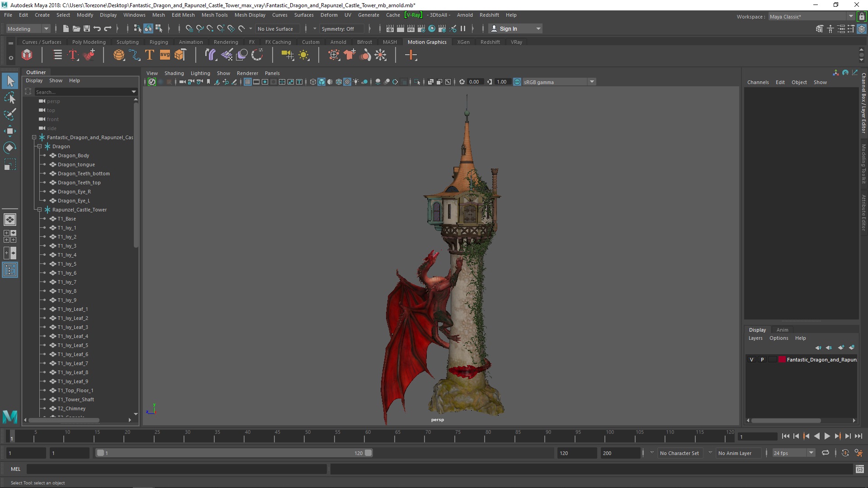Toggle isolate select viewport icon
Image resolution: width=868 pixels, height=488 pixels.
[417, 82]
